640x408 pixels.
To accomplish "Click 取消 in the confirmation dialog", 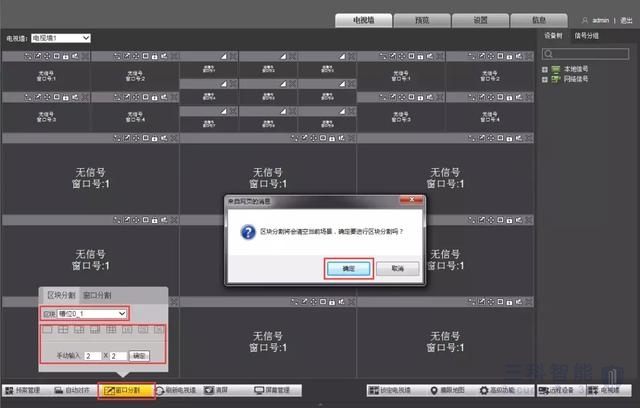I will click(x=397, y=268).
